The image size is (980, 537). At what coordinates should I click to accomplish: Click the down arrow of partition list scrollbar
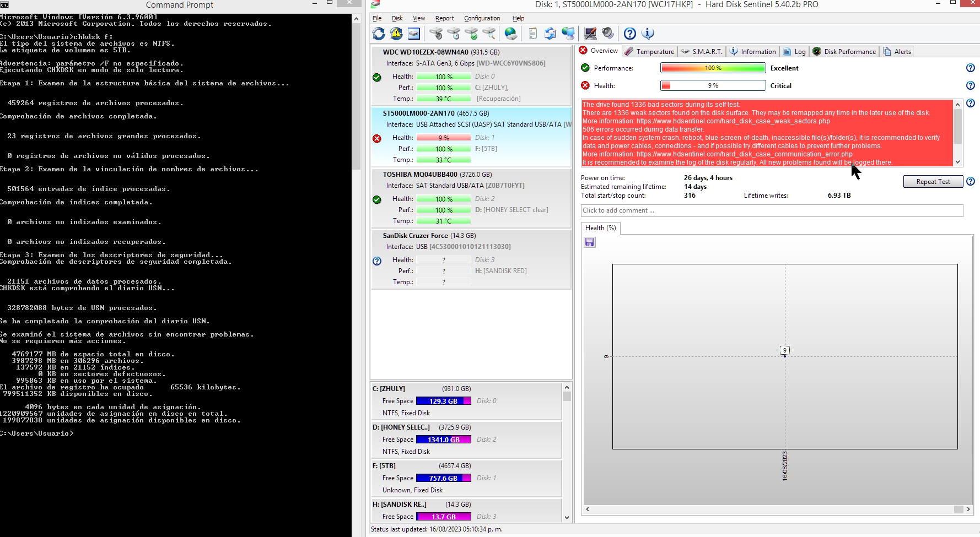tap(567, 517)
